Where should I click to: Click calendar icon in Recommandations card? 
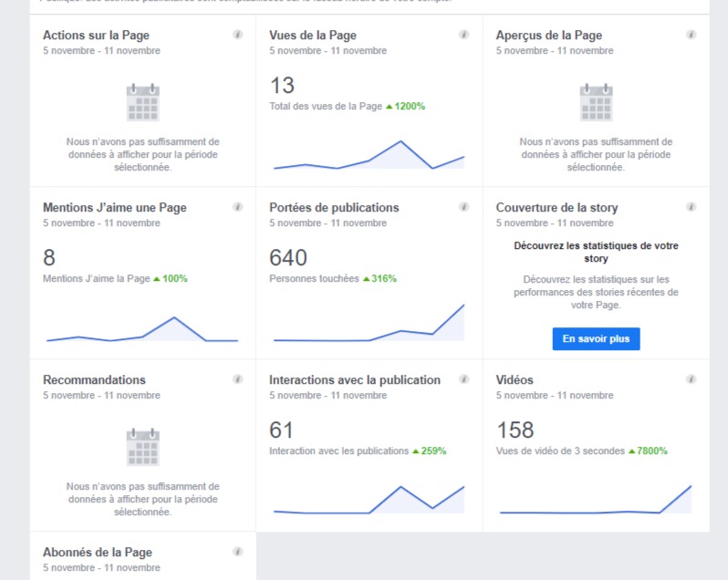click(x=142, y=447)
